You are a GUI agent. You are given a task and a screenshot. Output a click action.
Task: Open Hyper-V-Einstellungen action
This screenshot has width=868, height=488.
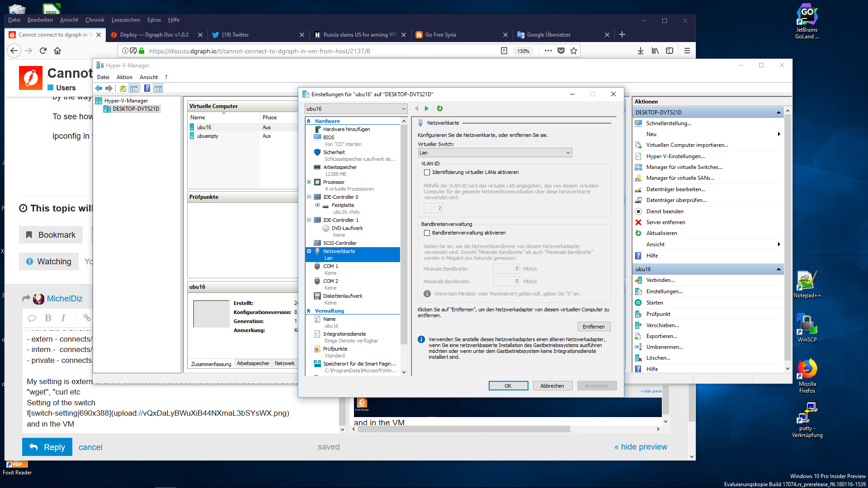(x=675, y=156)
